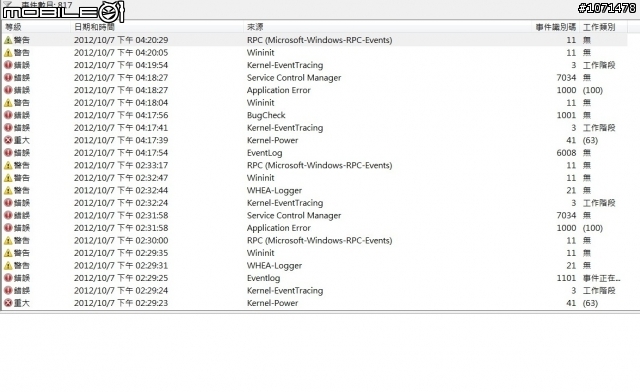This screenshot has height=392, width=640.
Task: Sort by the 來源 column header
Action: point(255,27)
